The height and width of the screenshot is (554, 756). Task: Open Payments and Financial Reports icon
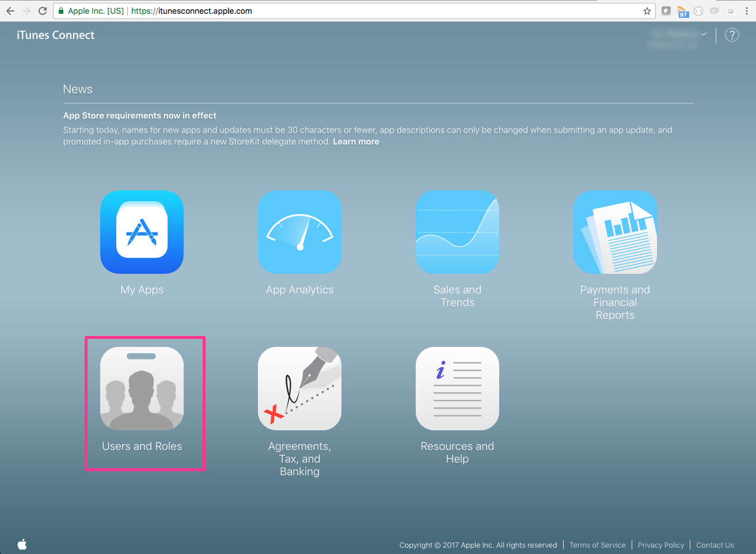[x=615, y=232]
